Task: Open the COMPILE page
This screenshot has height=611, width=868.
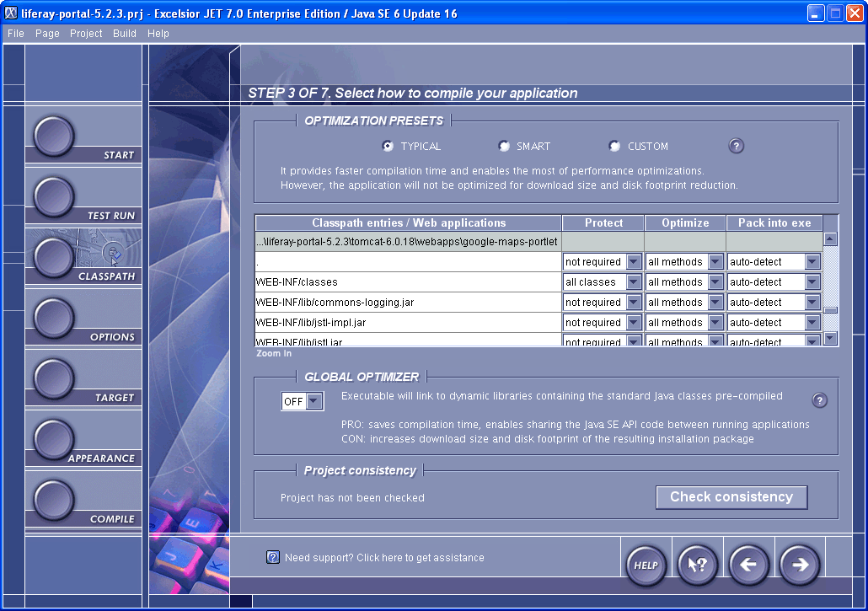Action: pos(54,501)
